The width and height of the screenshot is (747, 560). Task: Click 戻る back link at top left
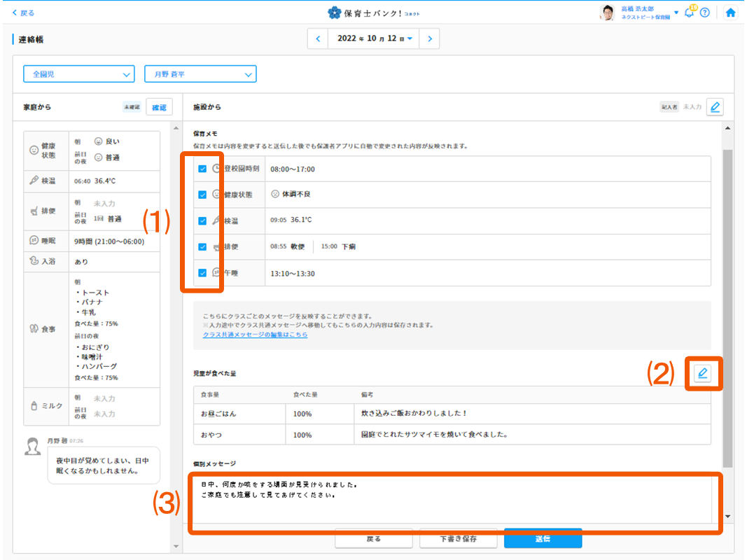[x=24, y=13]
